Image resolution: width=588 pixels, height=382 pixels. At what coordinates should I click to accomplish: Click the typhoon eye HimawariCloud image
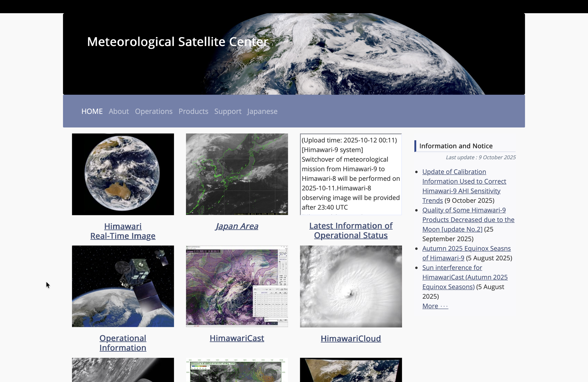351,286
